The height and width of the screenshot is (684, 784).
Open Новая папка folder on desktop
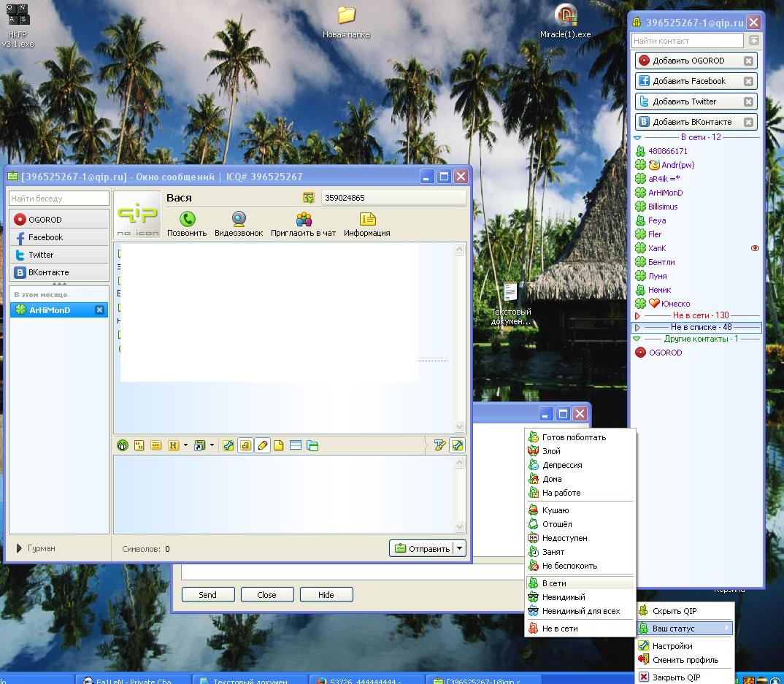[x=346, y=22]
